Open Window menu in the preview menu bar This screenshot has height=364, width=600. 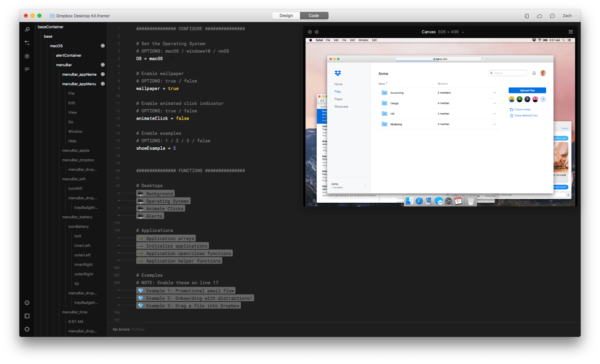point(363,40)
